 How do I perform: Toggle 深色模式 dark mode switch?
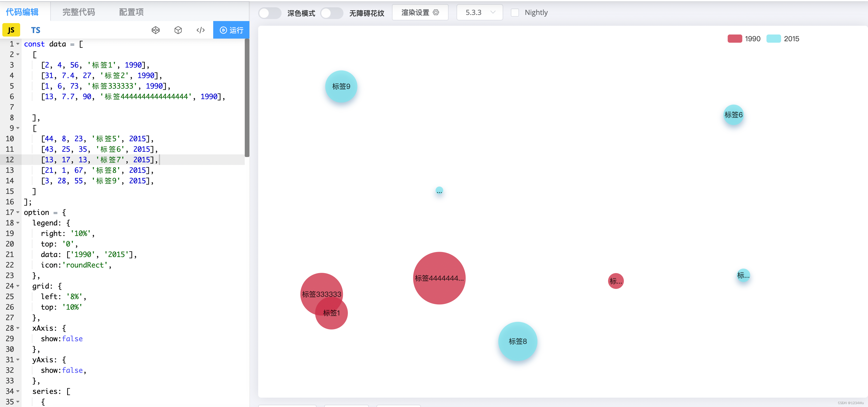tap(270, 13)
